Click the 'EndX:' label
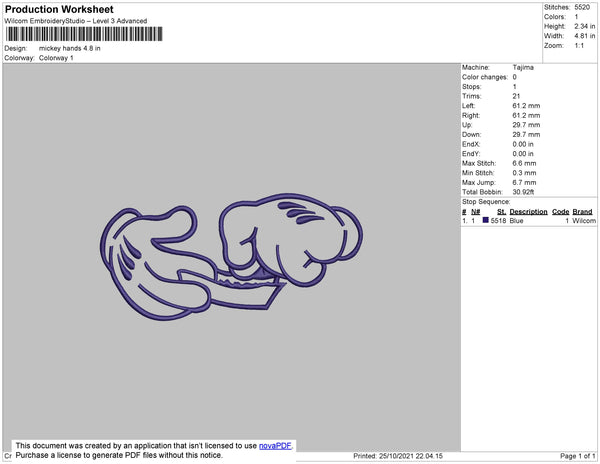This screenshot has width=600, height=464. pos(471,144)
